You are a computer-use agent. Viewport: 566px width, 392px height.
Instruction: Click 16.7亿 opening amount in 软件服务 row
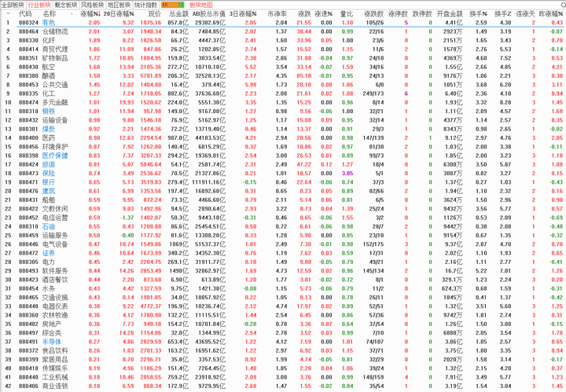454,271
